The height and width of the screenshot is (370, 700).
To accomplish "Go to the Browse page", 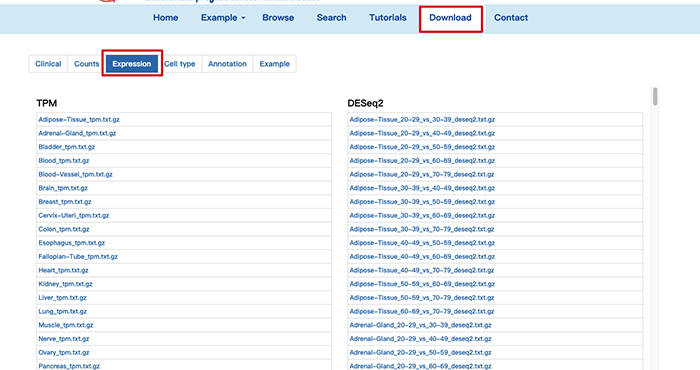I will pyautogui.click(x=278, y=18).
